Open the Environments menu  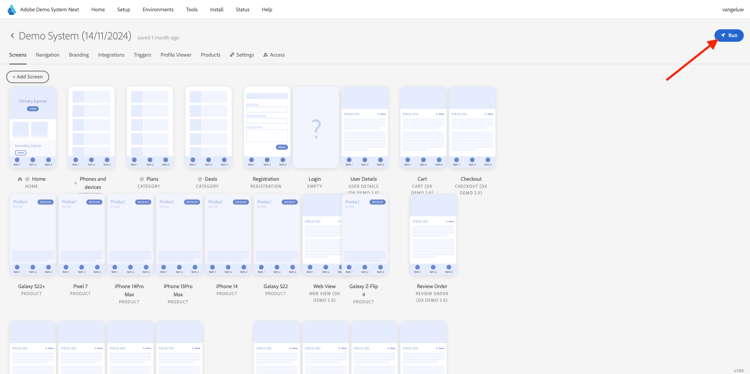tap(158, 10)
